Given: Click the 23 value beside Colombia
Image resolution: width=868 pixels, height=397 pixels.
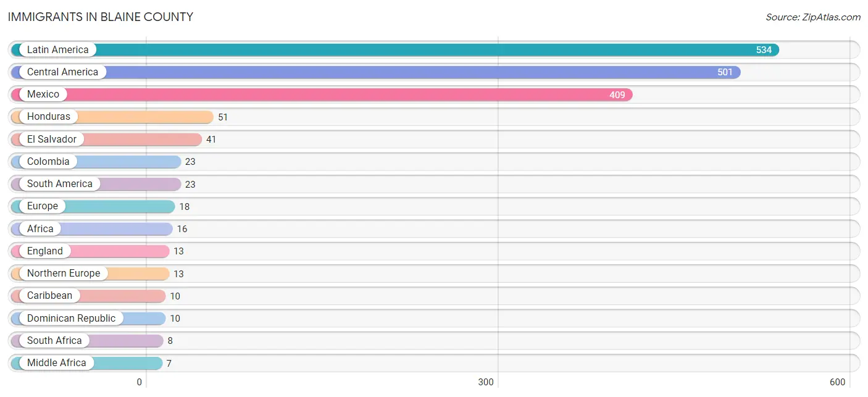Looking at the screenshot, I should click(x=190, y=162).
